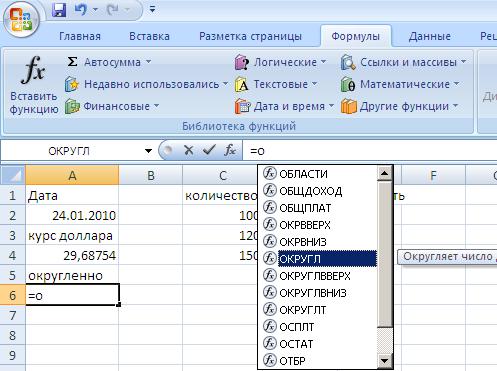This screenshot has height=371, width=497.
Task: Click autocomplete list scroll up arrow
Action: click(385, 173)
